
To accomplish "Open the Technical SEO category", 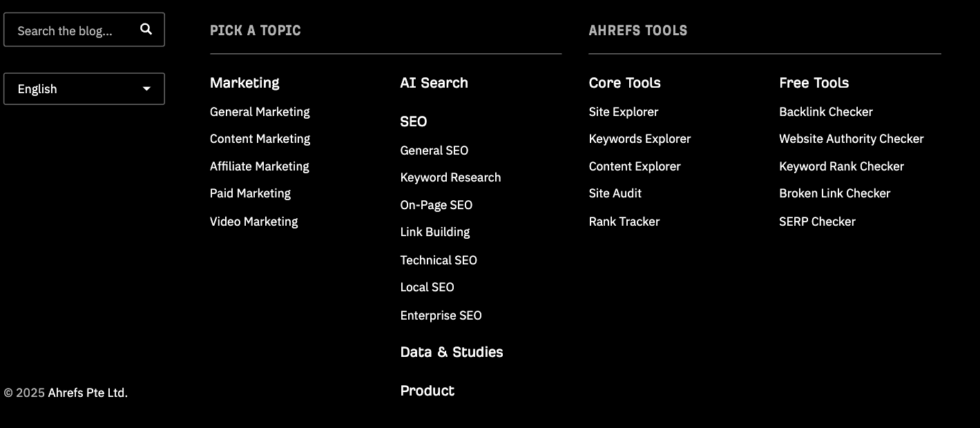I will tap(439, 260).
